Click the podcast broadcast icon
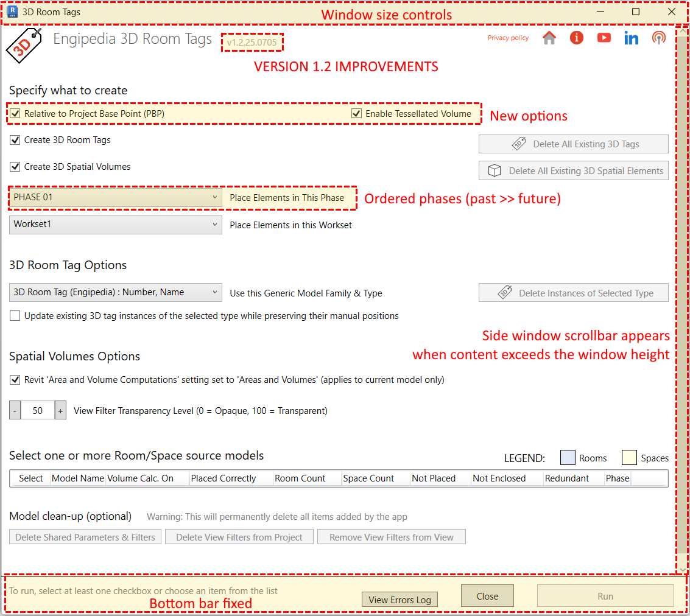690x616 pixels. (x=658, y=38)
